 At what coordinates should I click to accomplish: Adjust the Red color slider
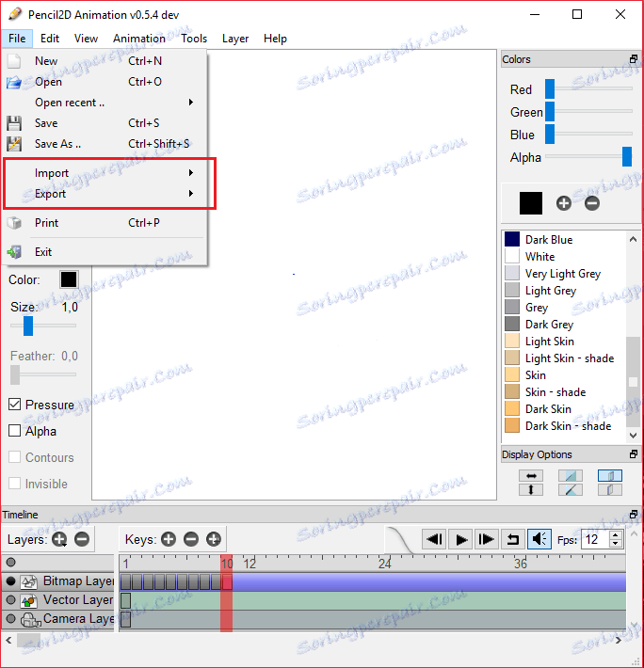click(x=550, y=88)
